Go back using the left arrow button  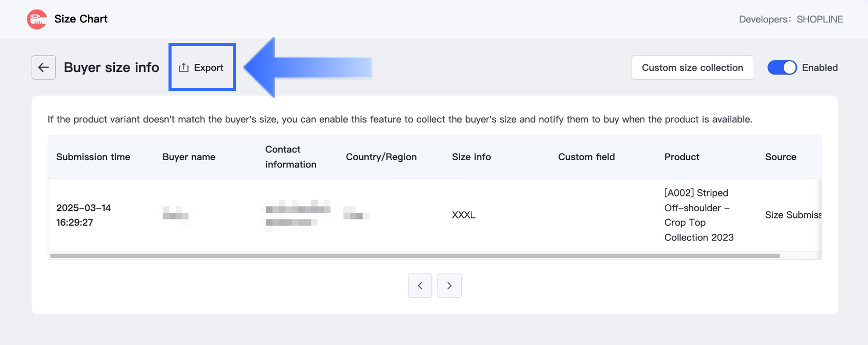[43, 67]
